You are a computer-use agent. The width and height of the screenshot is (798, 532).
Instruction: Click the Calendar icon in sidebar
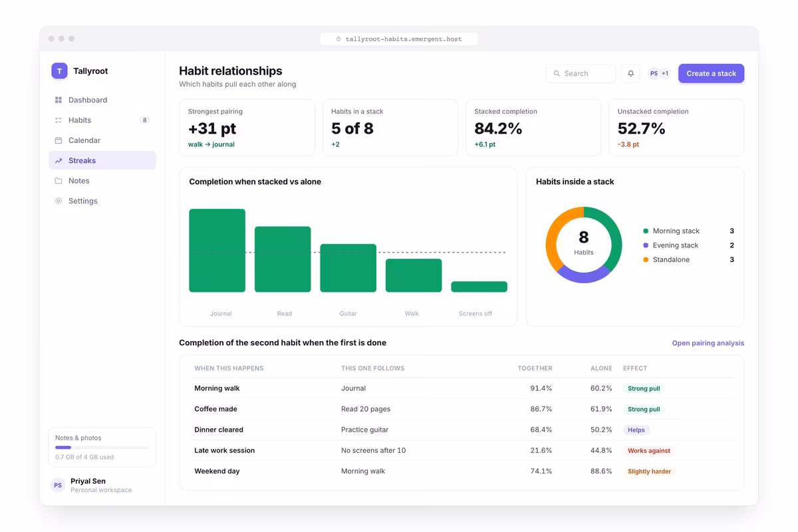pyautogui.click(x=59, y=140)
